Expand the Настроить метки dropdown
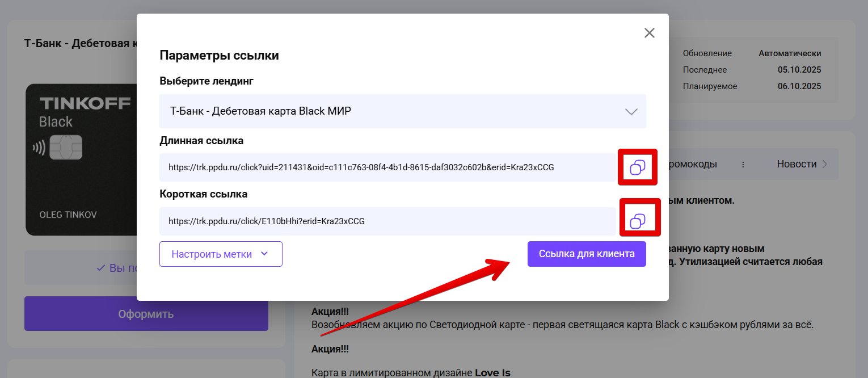This screenshot has height=378, width=868. [221, 254]
